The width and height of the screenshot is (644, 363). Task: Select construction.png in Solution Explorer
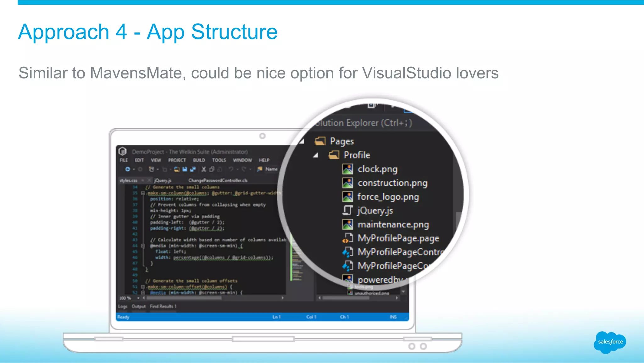coord(385,183)
